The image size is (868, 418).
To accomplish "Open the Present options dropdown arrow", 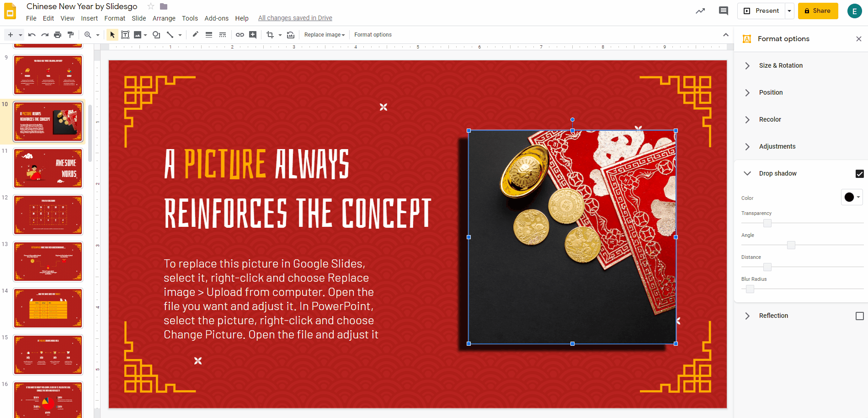I will coord(789,11).
